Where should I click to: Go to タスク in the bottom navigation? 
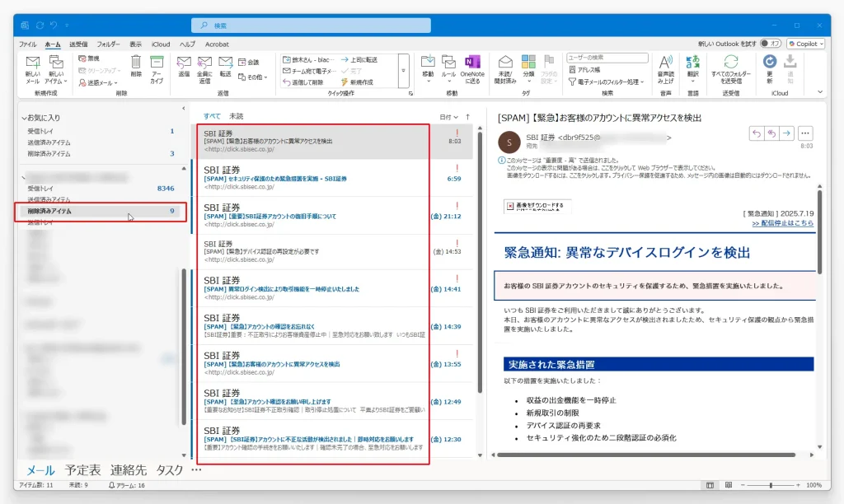coord(170,470)
